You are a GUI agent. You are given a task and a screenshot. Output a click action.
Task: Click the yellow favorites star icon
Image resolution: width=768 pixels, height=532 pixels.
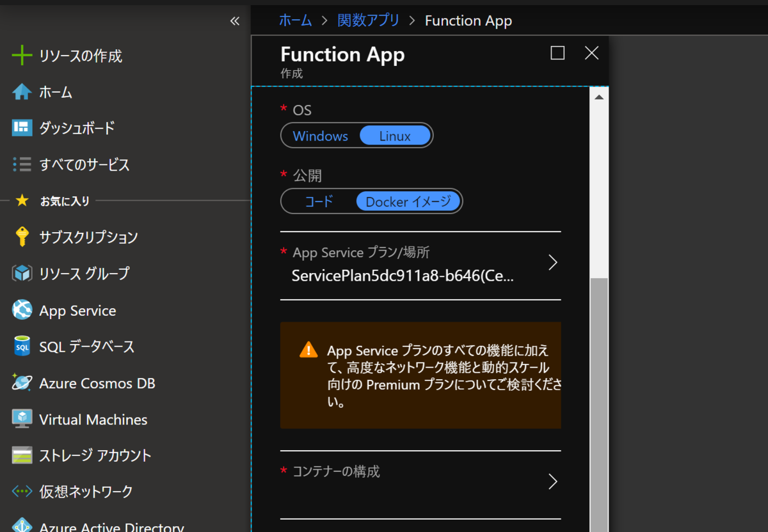coord(22,201)
